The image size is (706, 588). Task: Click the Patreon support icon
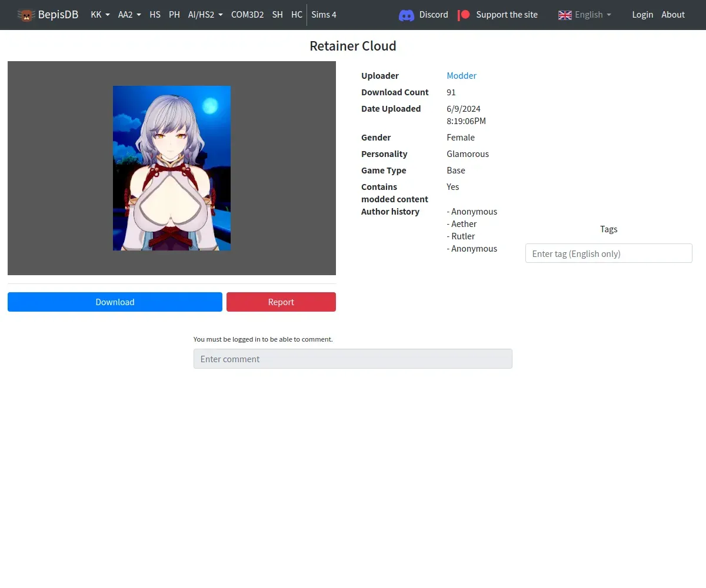click(464, 15)
